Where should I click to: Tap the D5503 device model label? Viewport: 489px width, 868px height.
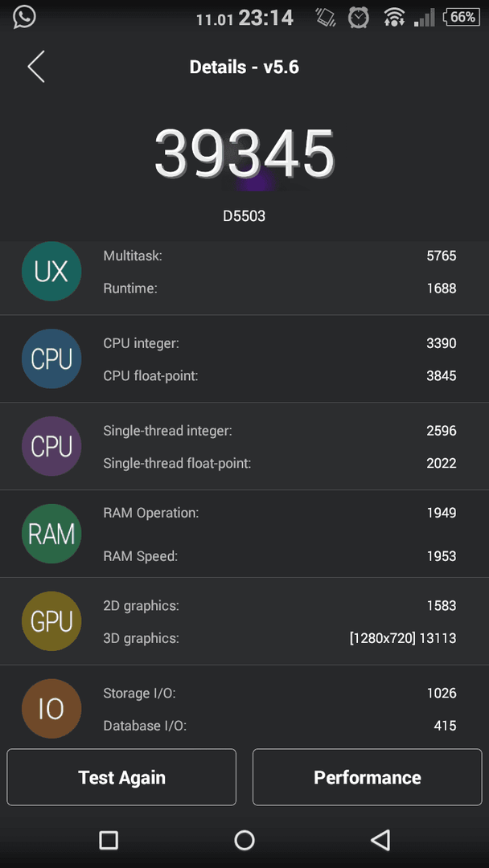pyautogui.click(x=244, y=216)
